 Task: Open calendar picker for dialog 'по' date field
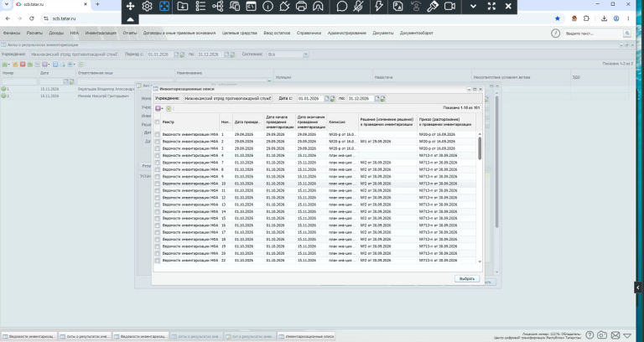[377, 99]
